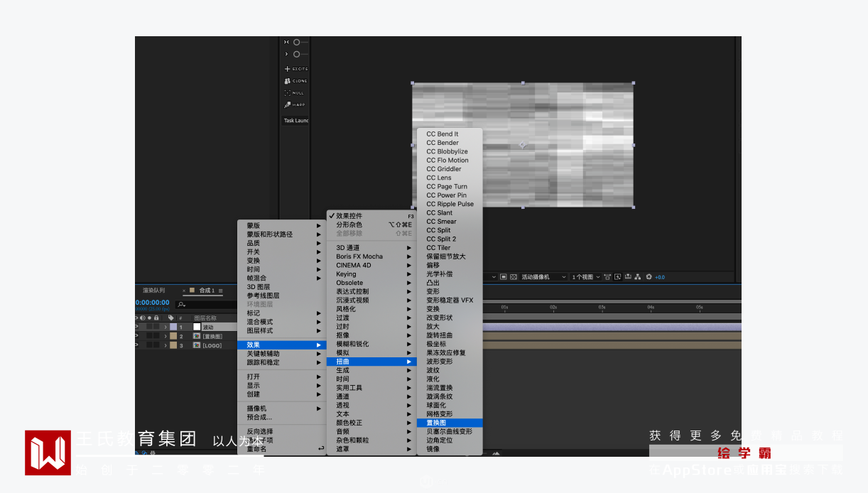Click the label tag column header icon
868x493 pixels.
point(171,318)
